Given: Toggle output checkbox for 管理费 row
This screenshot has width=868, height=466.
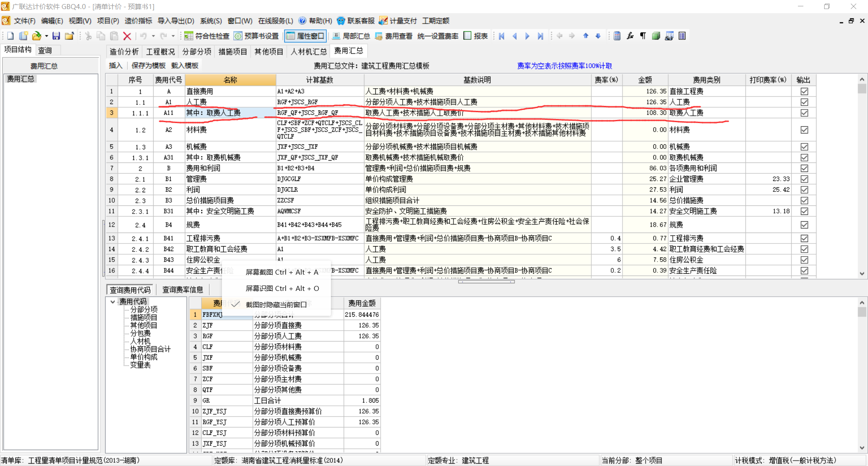Looking at the screenshot, I should click(804, 179).
